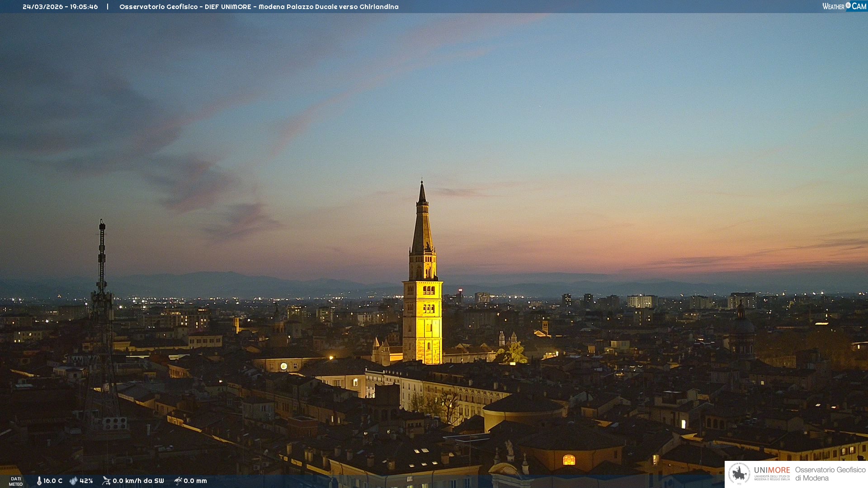The width and height of the screenshot is (868, 488).
Task: Click the humidity water drops icon
Action: pyautogui.click(x=73, y=481)
